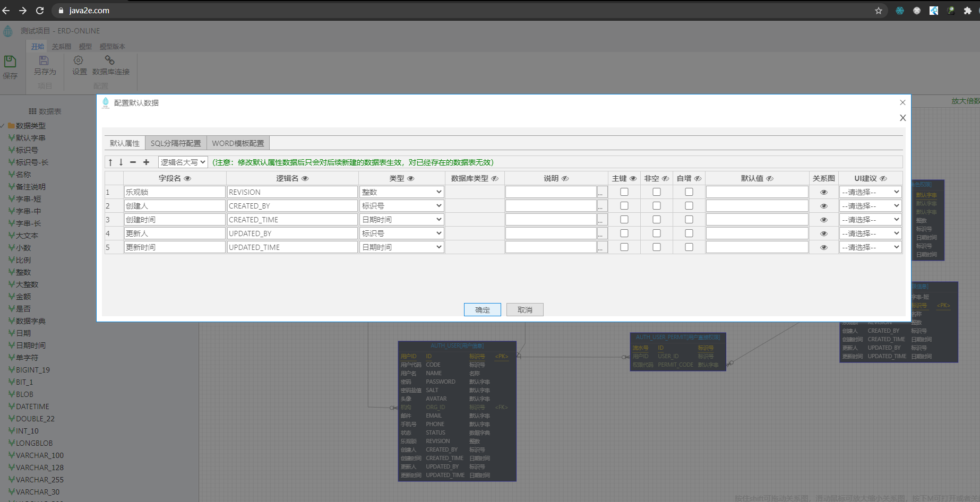Click the 确定 button to confirm
The image size is (980, 502).
point(482,309)
